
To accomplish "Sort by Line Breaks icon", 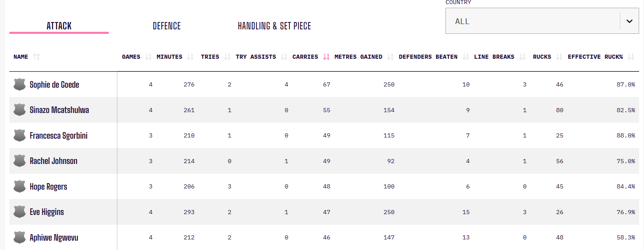I will (x=522, y=57).
